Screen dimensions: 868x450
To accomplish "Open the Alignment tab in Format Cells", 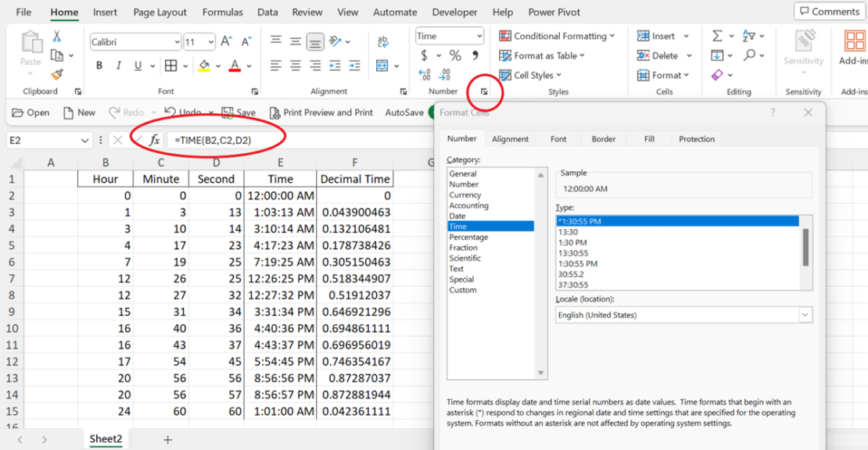I will (510, 139).
